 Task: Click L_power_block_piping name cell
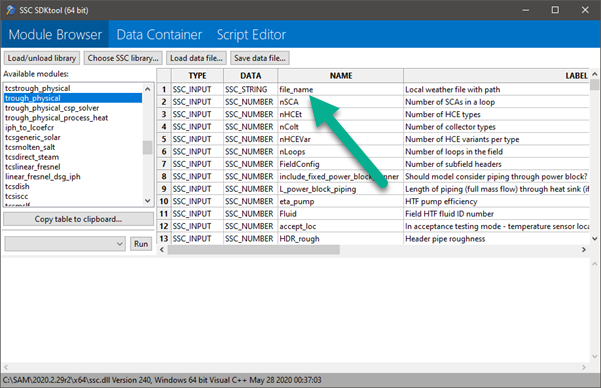coord(340,189)
